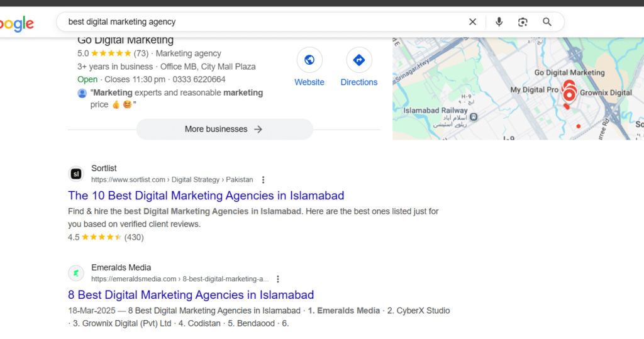Click the Sortlist favicon icon

coord(76,174)
